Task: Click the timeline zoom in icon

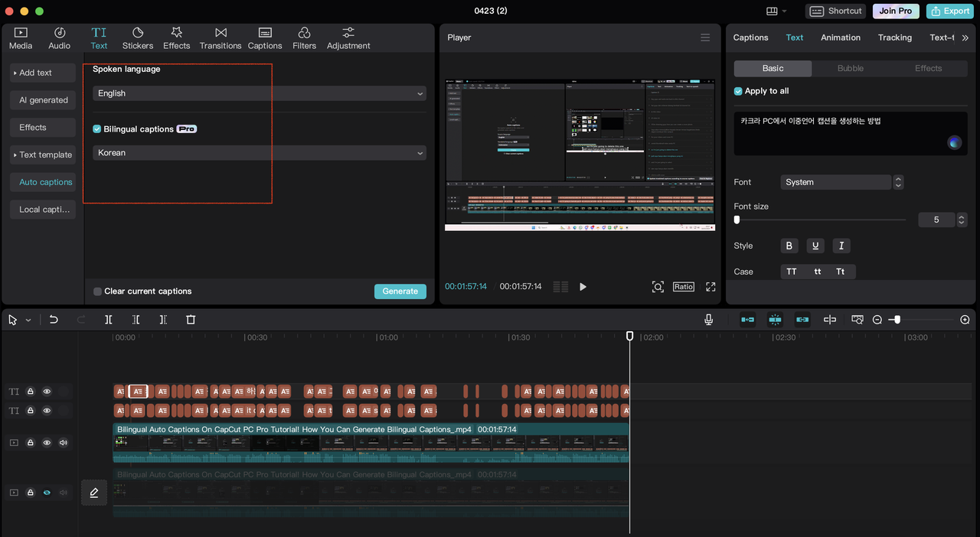Action: pyautogui.click(x=965, y=320)
